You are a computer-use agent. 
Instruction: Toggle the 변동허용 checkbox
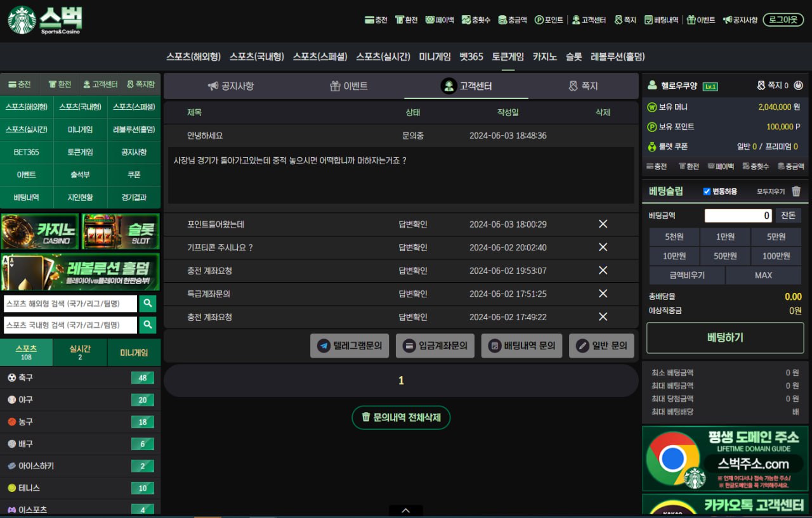(x=707, y=191)
